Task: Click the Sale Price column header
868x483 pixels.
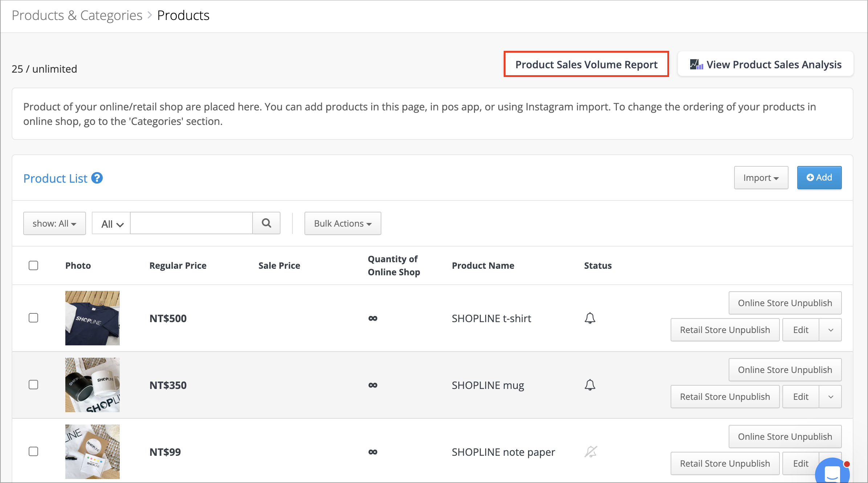Action: coord(279,265)
